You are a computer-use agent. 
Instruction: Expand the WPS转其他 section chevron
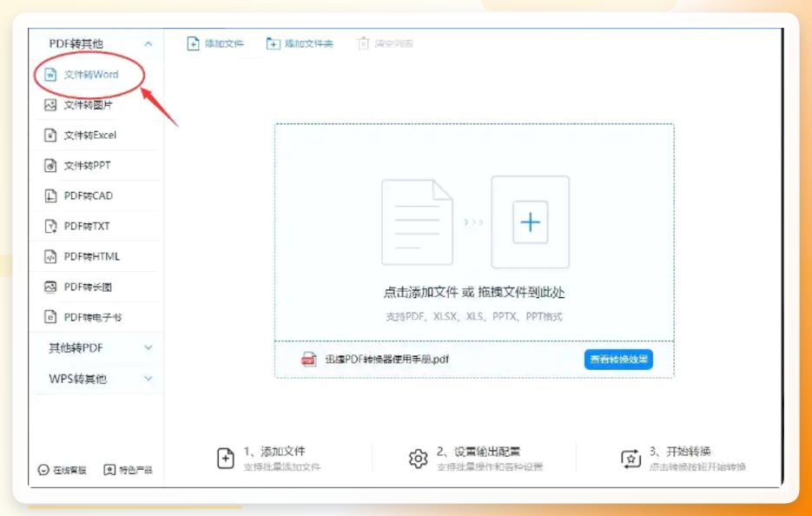149,378
